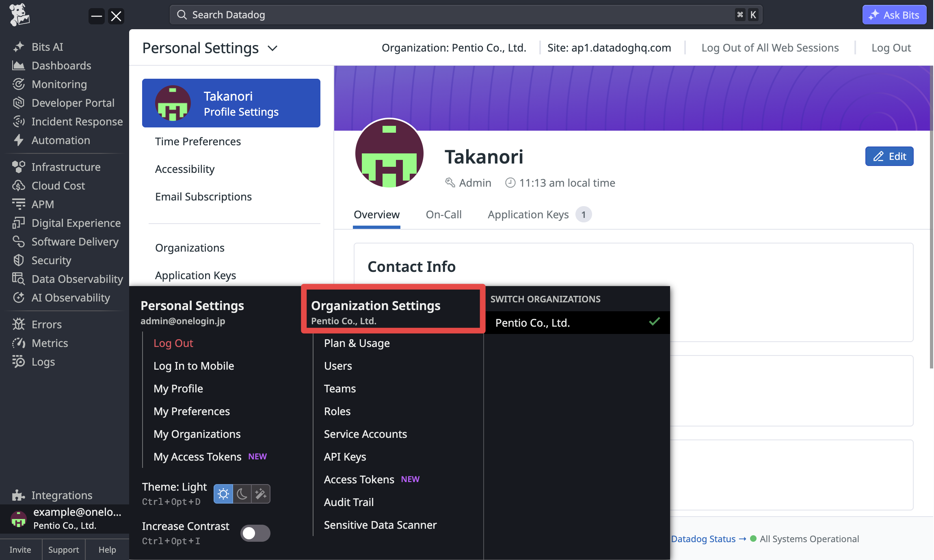This screenshot has height=560, width=934.
Task: Open Software Delivery sidebar icon
Action: (18, 241)
